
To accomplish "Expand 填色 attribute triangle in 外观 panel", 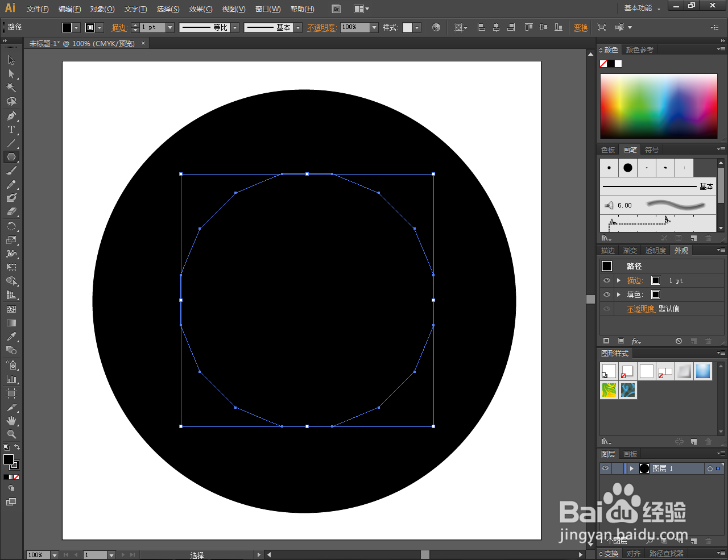I will [619, 294].
